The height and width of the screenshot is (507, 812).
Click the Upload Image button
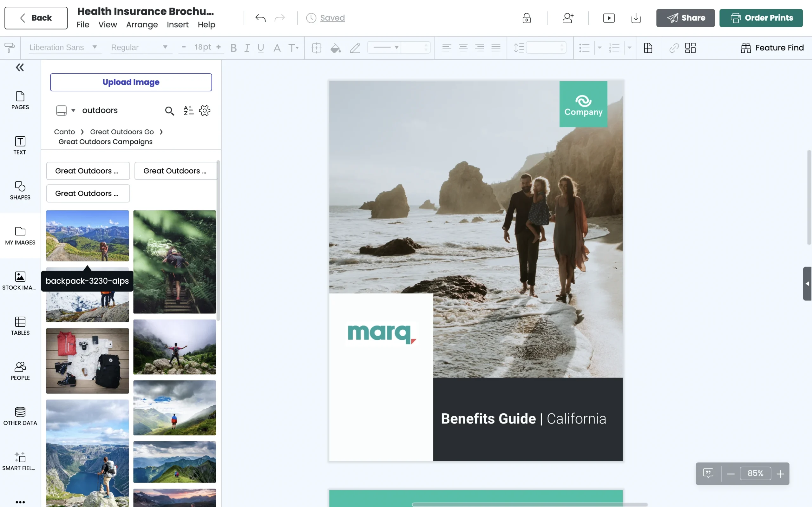point(130,82)
